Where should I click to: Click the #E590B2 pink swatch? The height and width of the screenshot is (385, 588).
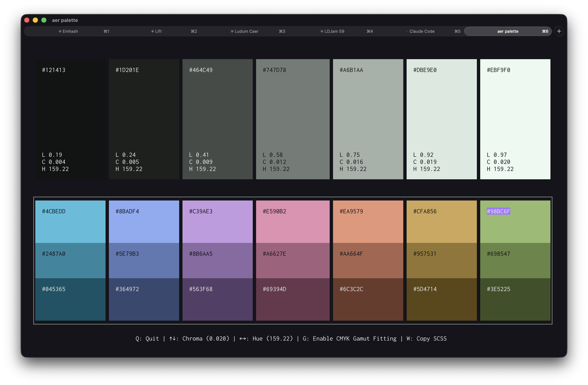(293, 222)
